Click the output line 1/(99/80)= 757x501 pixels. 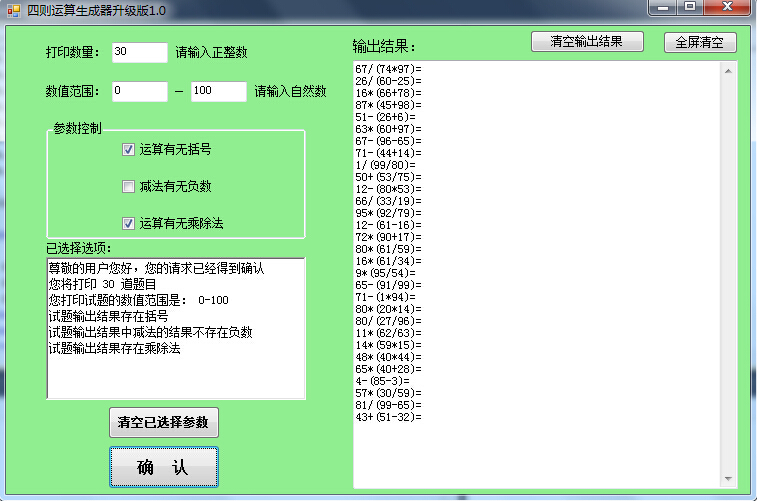click(385, 165)
